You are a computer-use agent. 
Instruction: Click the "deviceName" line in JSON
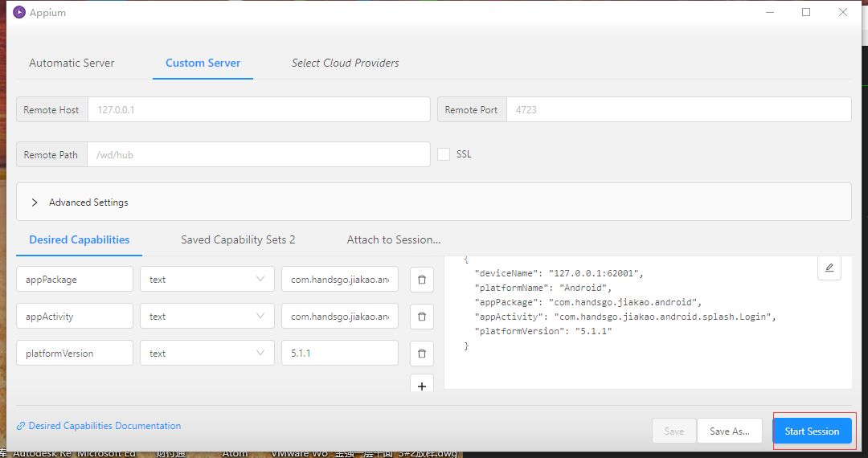coord(559,273)
